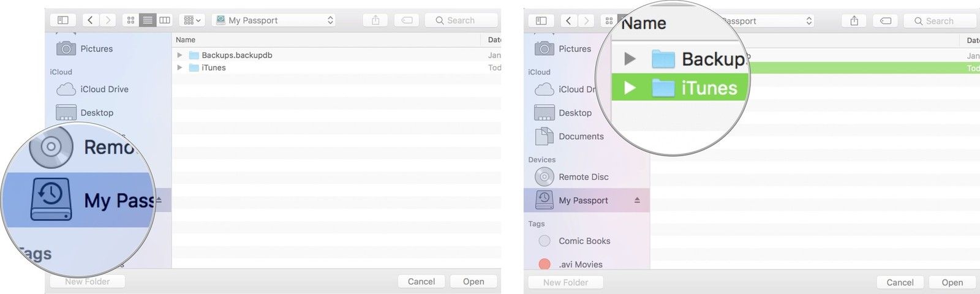Screen dimensions: 980x294
Task: Select the iTunes folder row in left window
Action: 336,67
